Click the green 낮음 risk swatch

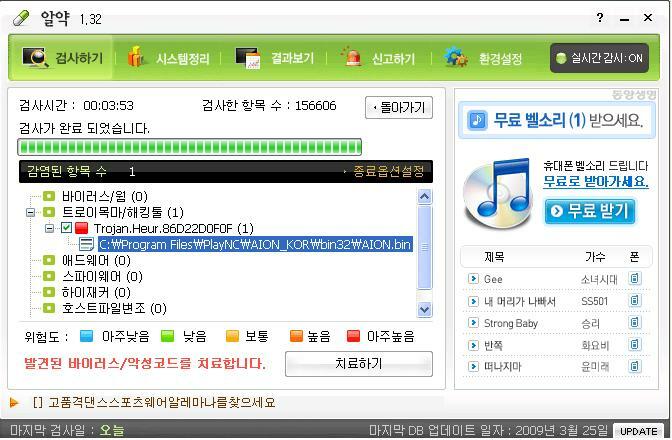pyautogui.click(x=167, y=336)
